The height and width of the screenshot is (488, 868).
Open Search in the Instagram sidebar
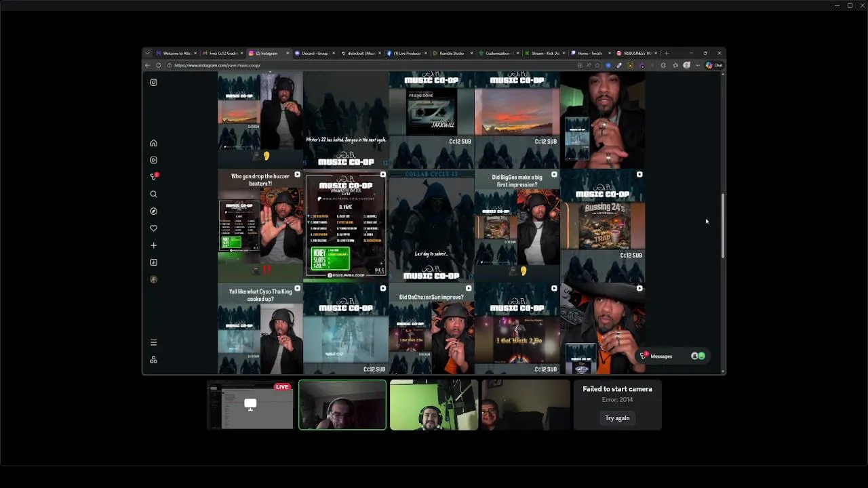(x=153, y=194)
